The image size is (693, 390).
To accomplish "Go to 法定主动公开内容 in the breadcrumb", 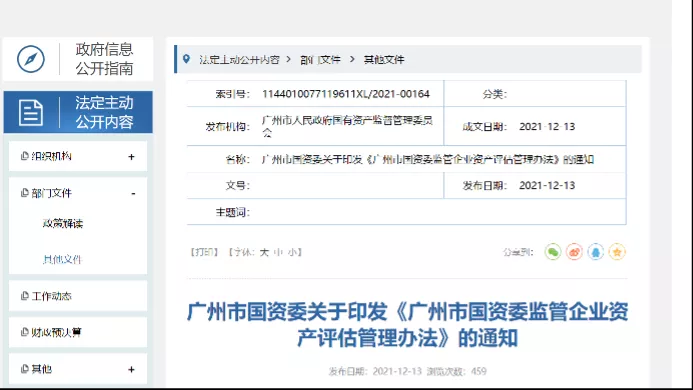I will (x=239, y=59).
